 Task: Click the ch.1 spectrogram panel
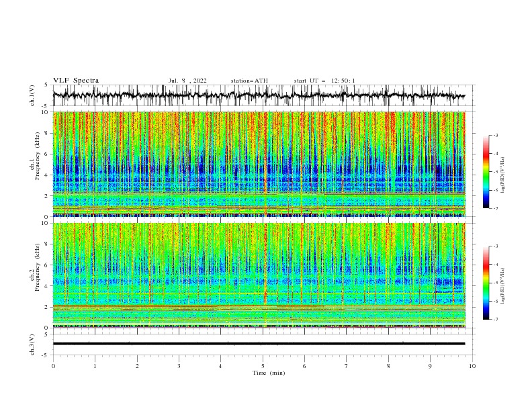tap(259, 164)
